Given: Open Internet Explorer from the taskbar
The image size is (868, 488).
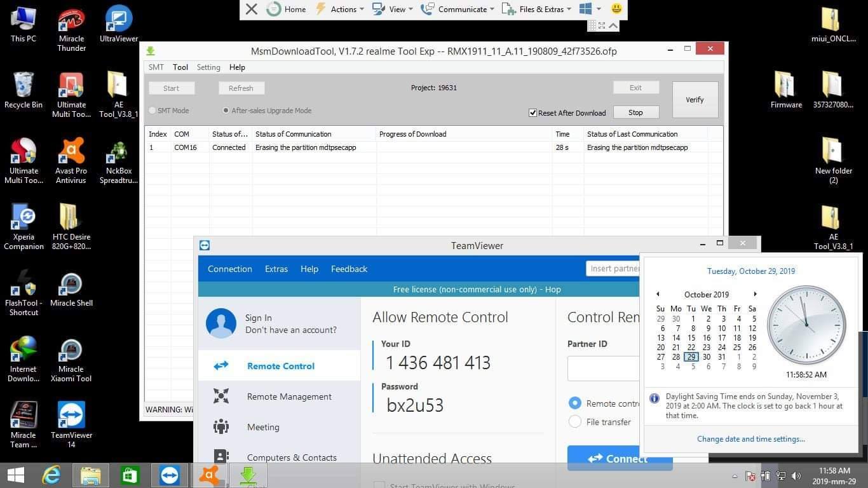Looking at the screenshot, I should [x=51, y=475].
